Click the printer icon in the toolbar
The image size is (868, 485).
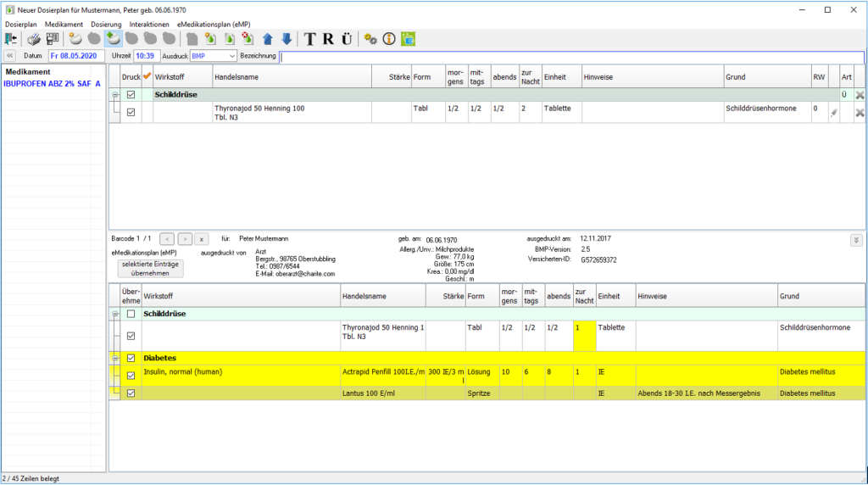pyautogui.click(x=34, y=39)
